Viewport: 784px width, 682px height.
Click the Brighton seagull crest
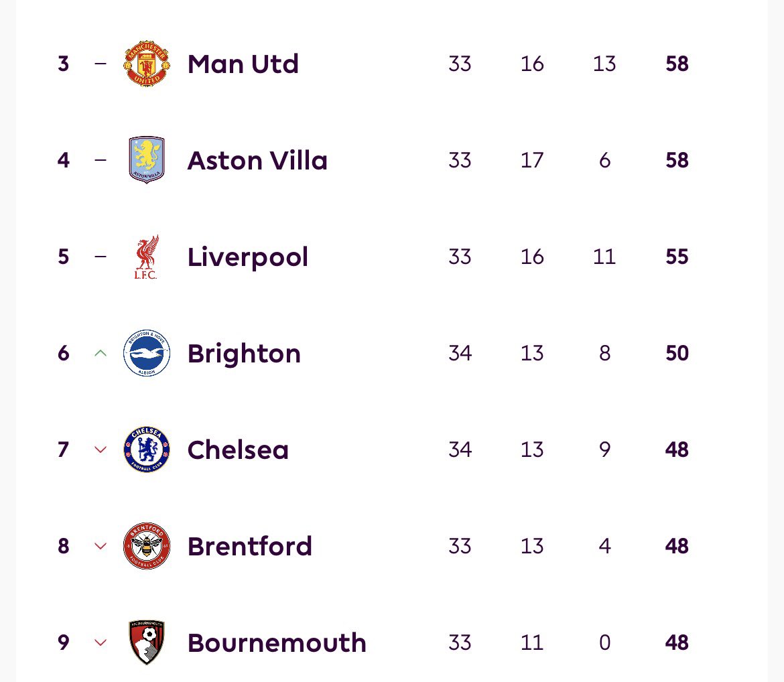[x=147, y=353]
